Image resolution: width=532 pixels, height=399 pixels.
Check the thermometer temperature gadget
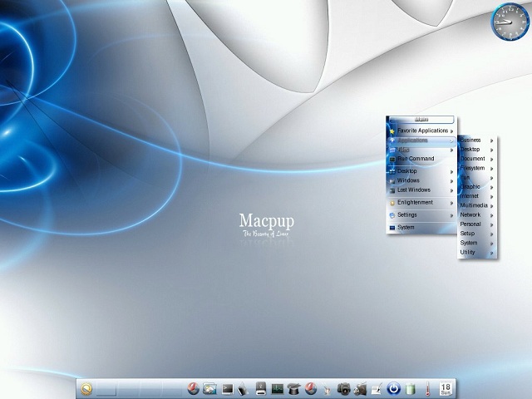[x=427, y=389]
